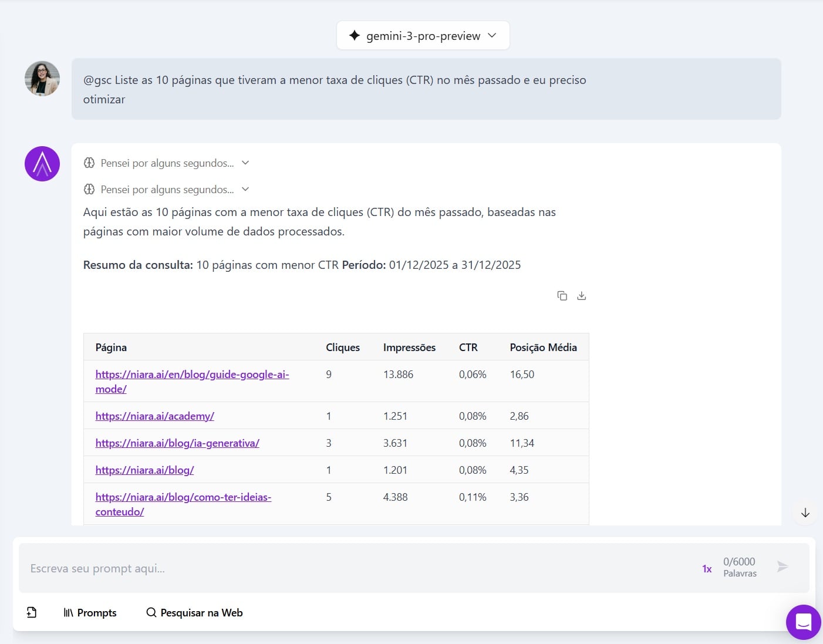
Task: Open the niara.ai/blog/ link
Action: [144, 470]
